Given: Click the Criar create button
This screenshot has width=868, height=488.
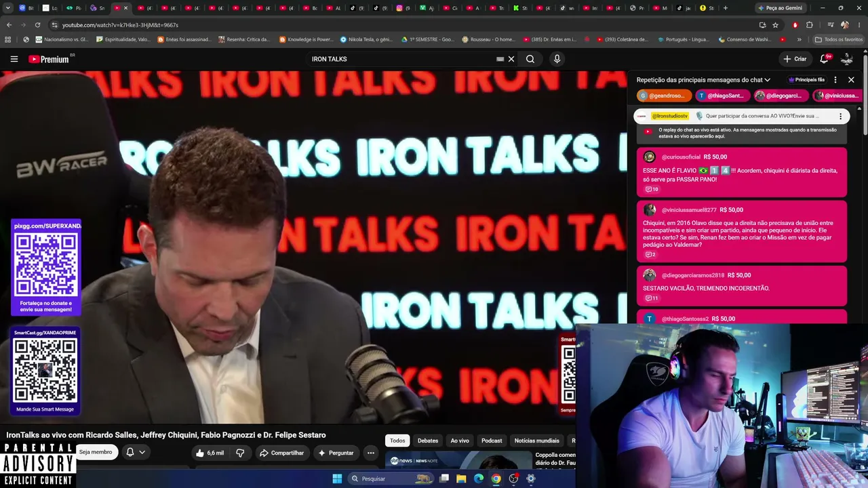Looking at the screenshot, I should point(795,59).
